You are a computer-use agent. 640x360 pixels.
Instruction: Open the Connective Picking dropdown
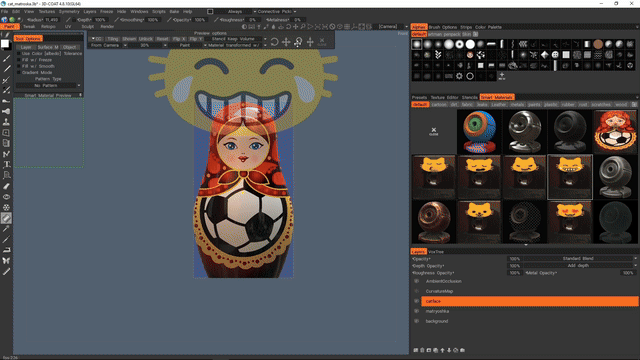tap(276, 11)
